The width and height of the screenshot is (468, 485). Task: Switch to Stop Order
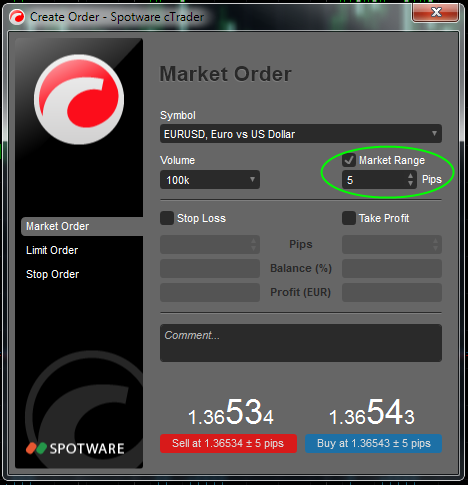pos(53,274)
